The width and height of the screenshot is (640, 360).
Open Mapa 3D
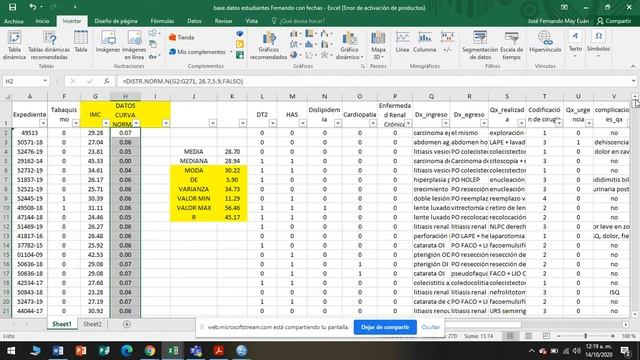click(378, 45)
